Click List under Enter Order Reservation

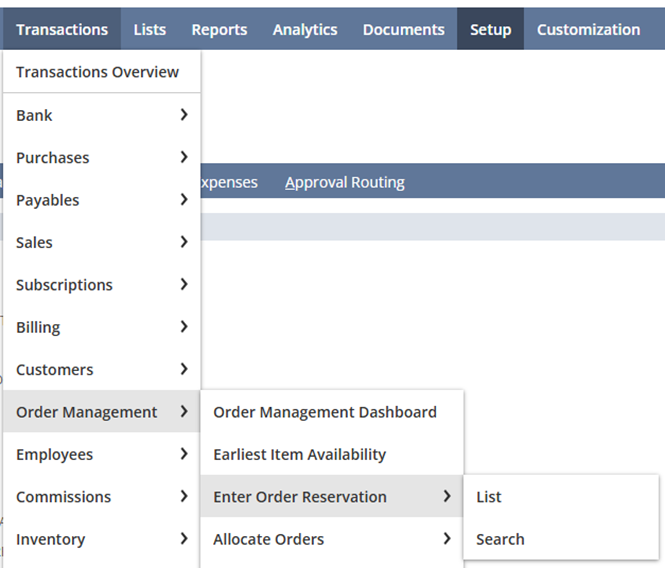489,497
